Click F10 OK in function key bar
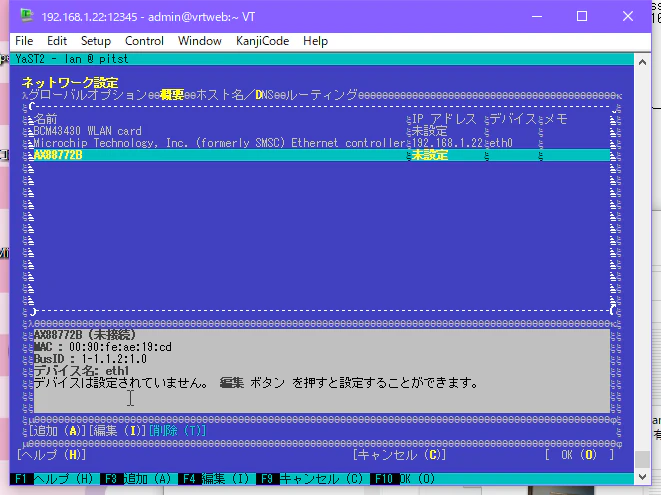Viewport: 661px width, 495px height. 405,479
